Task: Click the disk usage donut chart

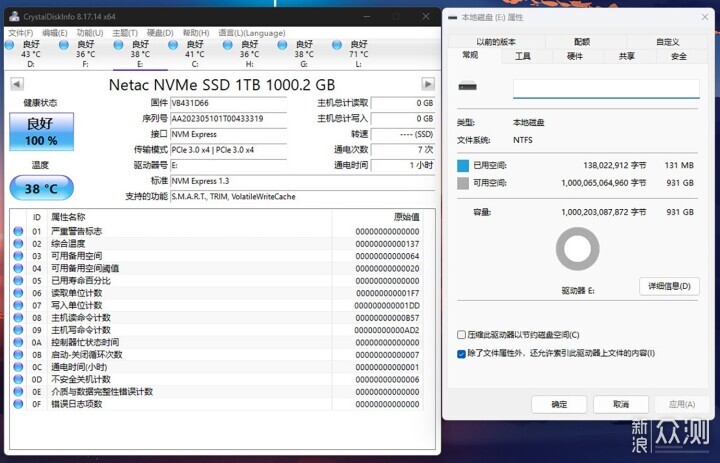Action: click(x=577, y=249)
